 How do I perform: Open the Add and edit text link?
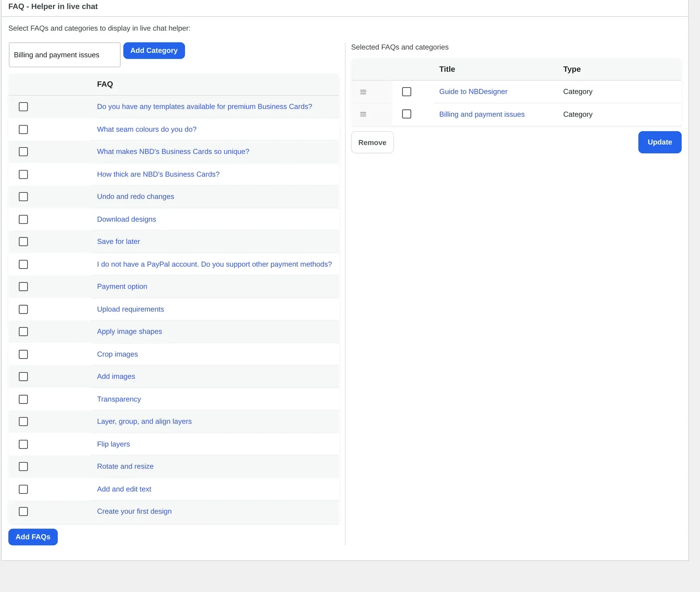124,489
